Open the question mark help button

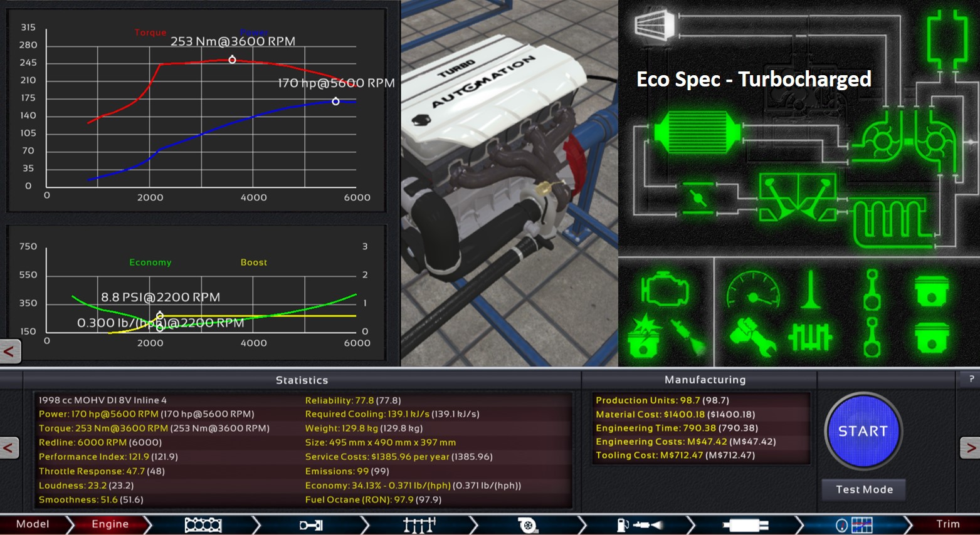click(x=971, y=378)
